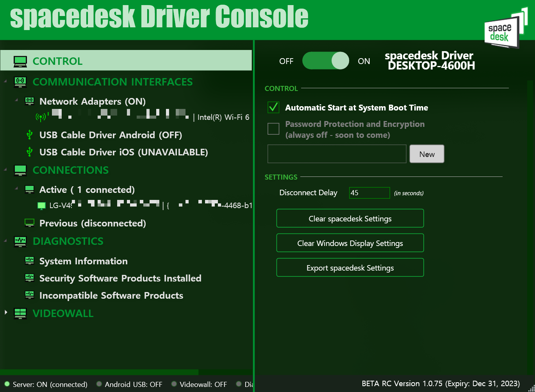
Task: Click Videowall: OFF status text
Action: pyautogui.click(x=203, y=384)
